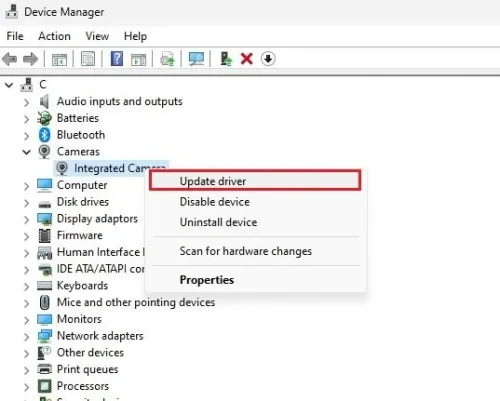This screenshot has height=401, width=500.
Task: Click the Firmware chip icon
Action: [44, 236]
